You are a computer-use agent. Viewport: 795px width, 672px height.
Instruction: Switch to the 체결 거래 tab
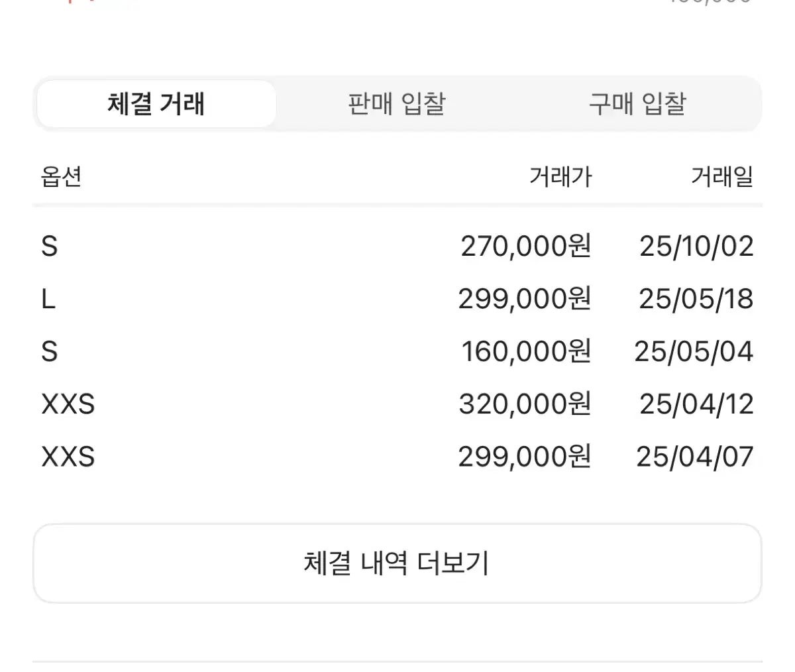tap(156, 104)
